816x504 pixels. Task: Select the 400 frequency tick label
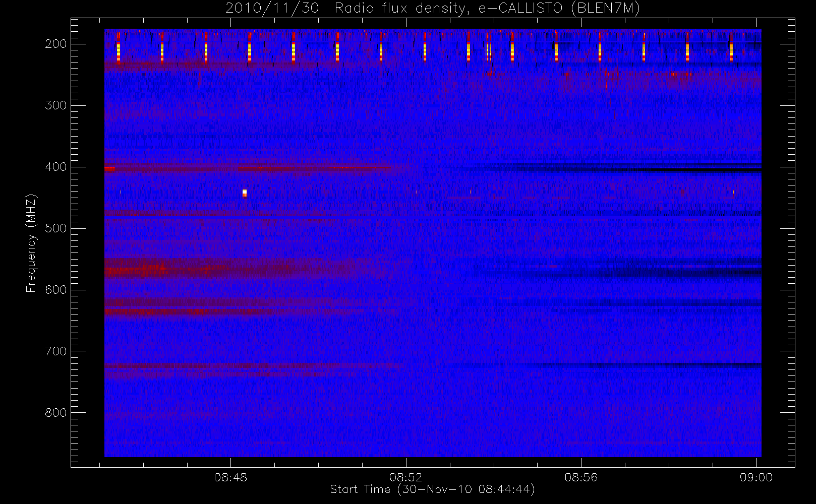(x=56, y=167)
